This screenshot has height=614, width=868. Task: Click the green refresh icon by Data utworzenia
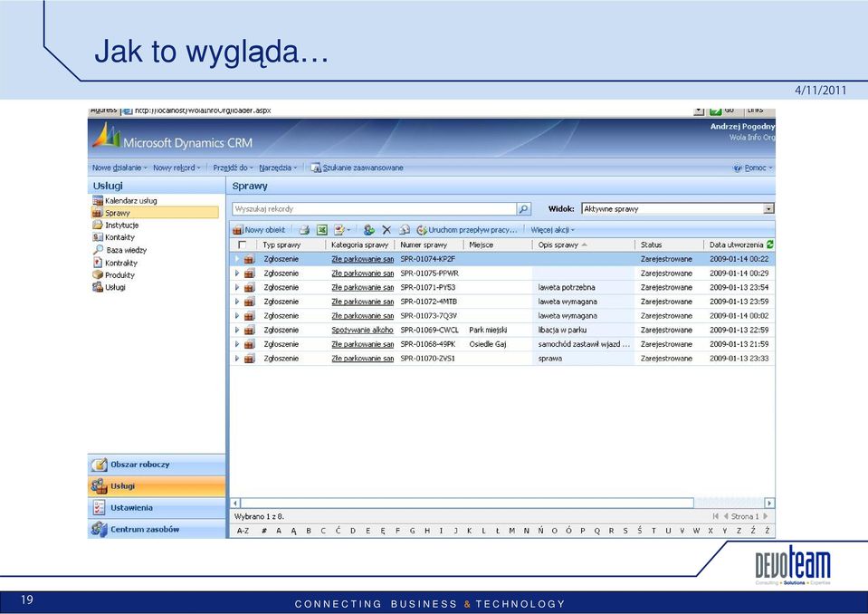(770, 245)
